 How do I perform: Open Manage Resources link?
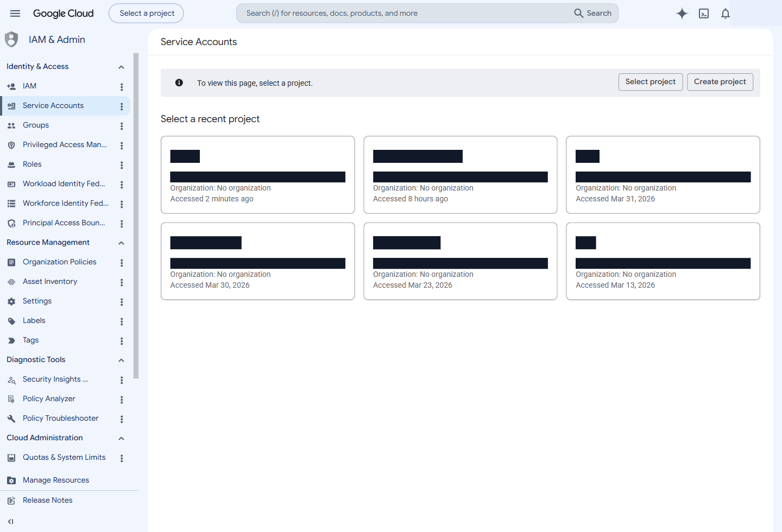click(x=56, y=480)
